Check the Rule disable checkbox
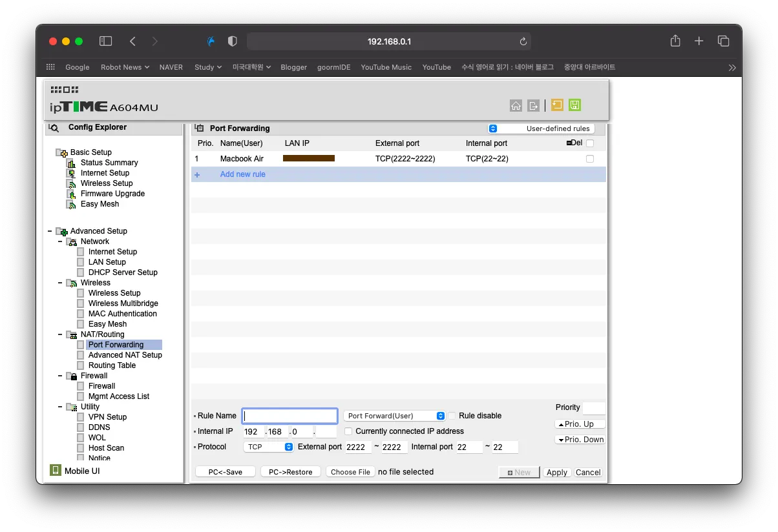The image size is (778, 532). [452, 416]
